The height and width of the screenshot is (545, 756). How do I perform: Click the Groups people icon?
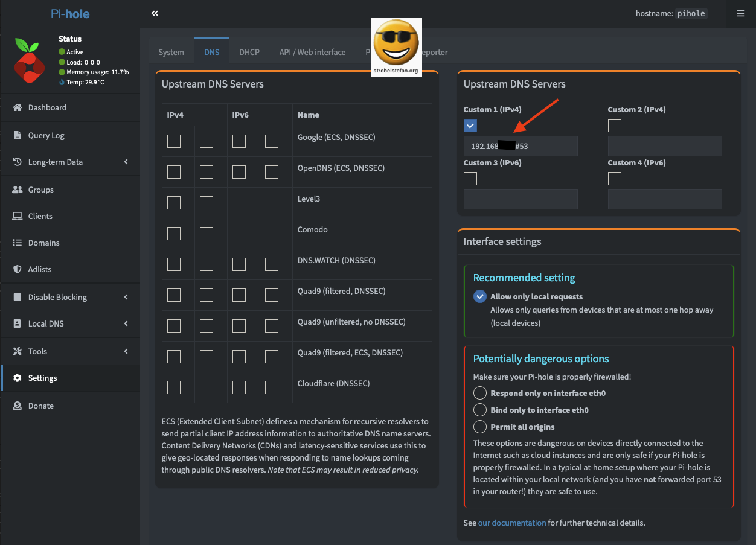coord(17,190)
